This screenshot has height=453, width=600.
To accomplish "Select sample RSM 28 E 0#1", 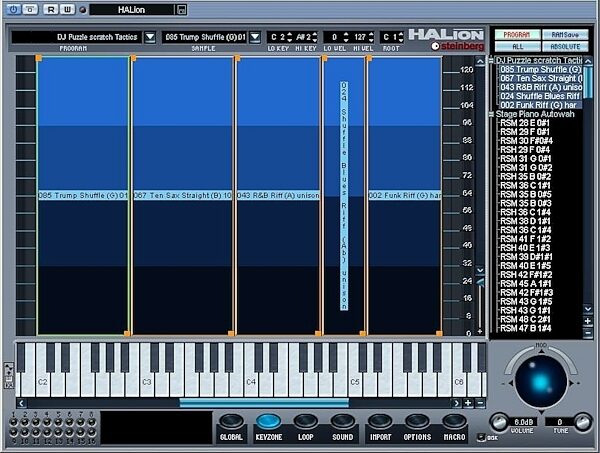I will [x=525, y=123].
